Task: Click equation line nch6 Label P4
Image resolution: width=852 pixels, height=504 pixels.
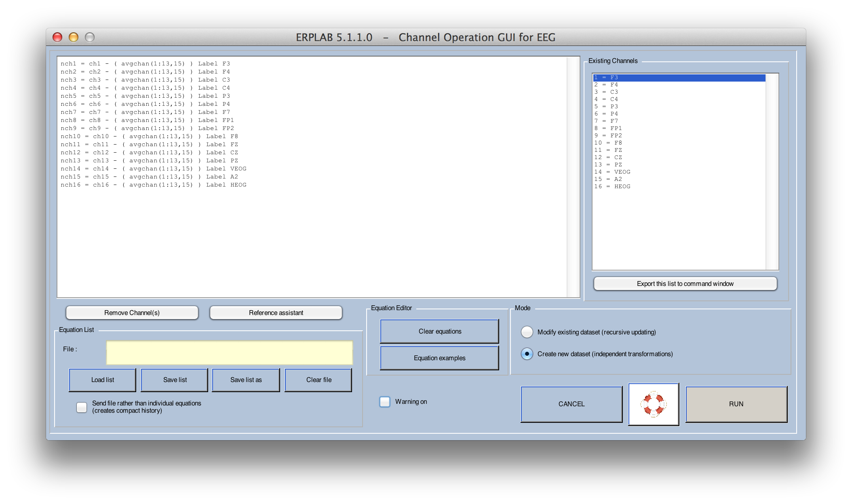Action: pos(145,104)
